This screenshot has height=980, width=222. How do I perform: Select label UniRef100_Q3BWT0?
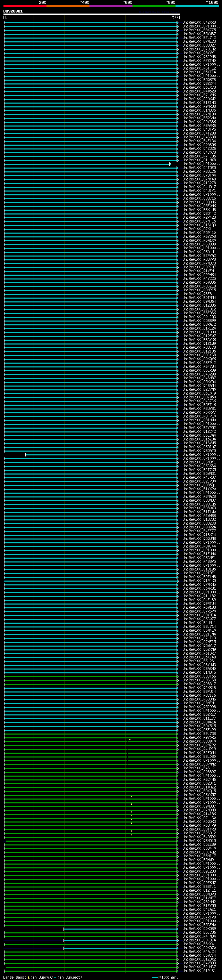pyautogui.click(x=199, y=741)
